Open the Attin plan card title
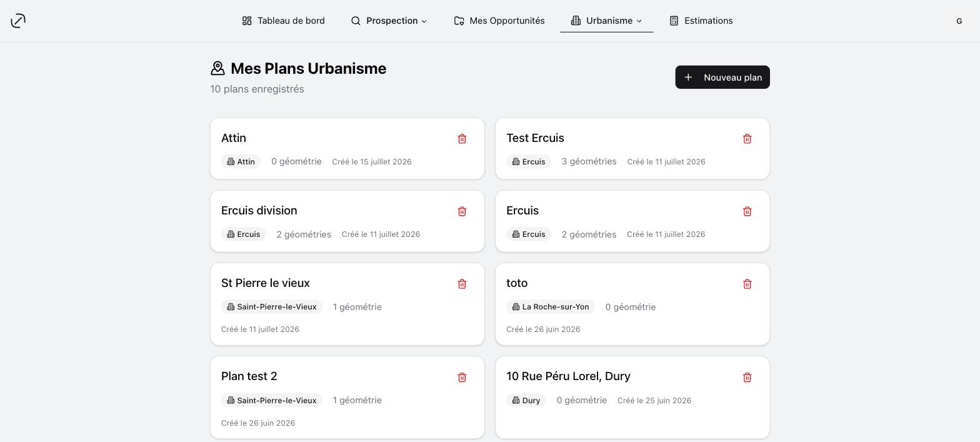The height and width of the screenshot is (442, 980). click(x=234, y=138)
